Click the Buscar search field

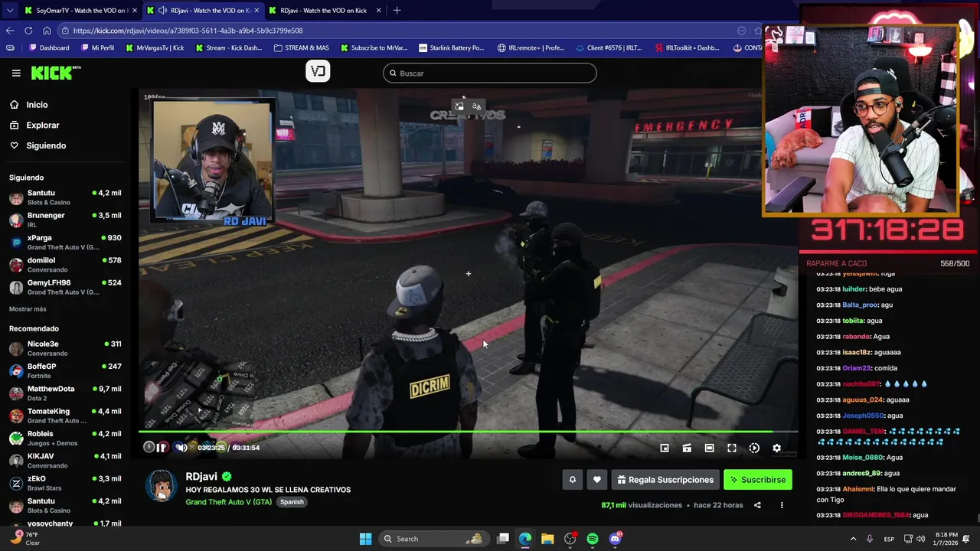tap(490, 73)
